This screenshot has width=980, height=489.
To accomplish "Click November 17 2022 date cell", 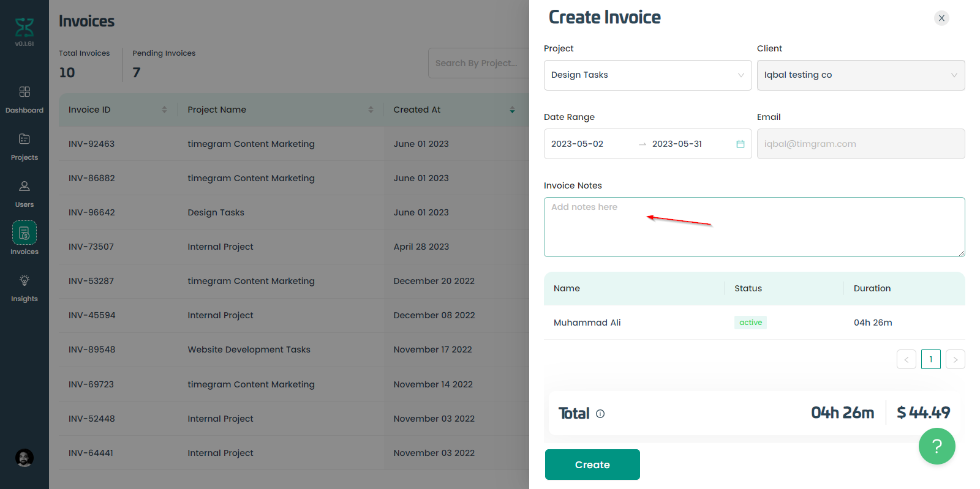I will pos(432,349).
